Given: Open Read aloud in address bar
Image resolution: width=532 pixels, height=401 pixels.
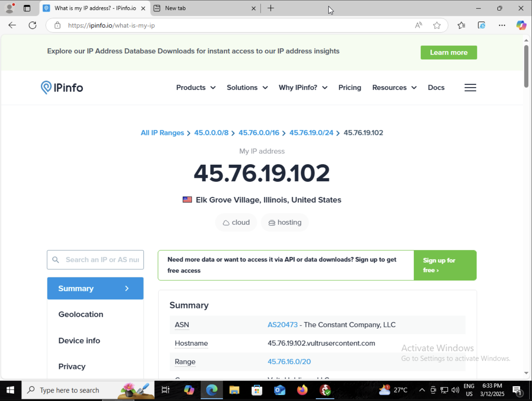Looking at the screenshot, I should (x=419, y=25).
